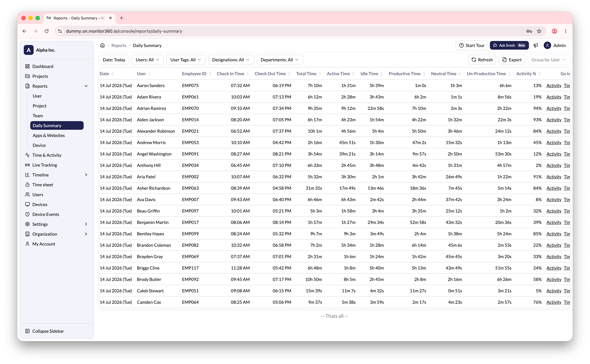Screen dimensions: 590x364
Task: Open the Departments: All dropdown
Action: (280, 60)
